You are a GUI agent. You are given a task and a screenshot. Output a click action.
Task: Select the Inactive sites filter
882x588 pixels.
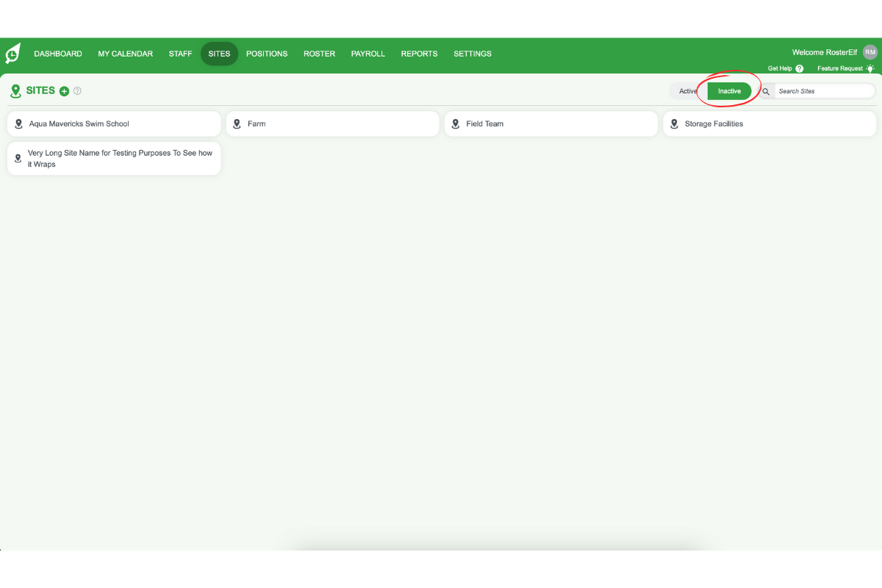pyautogui.click(x=728, y=91)
